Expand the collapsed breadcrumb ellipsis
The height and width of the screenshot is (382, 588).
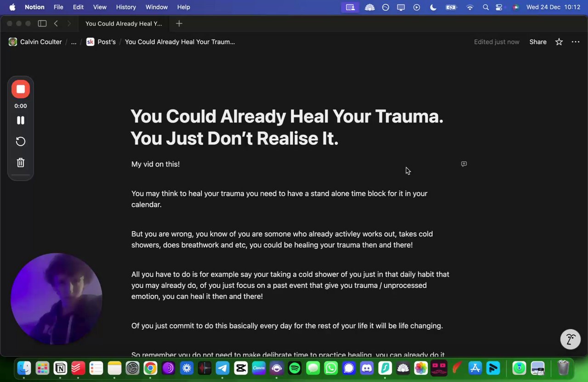point(73,42)
